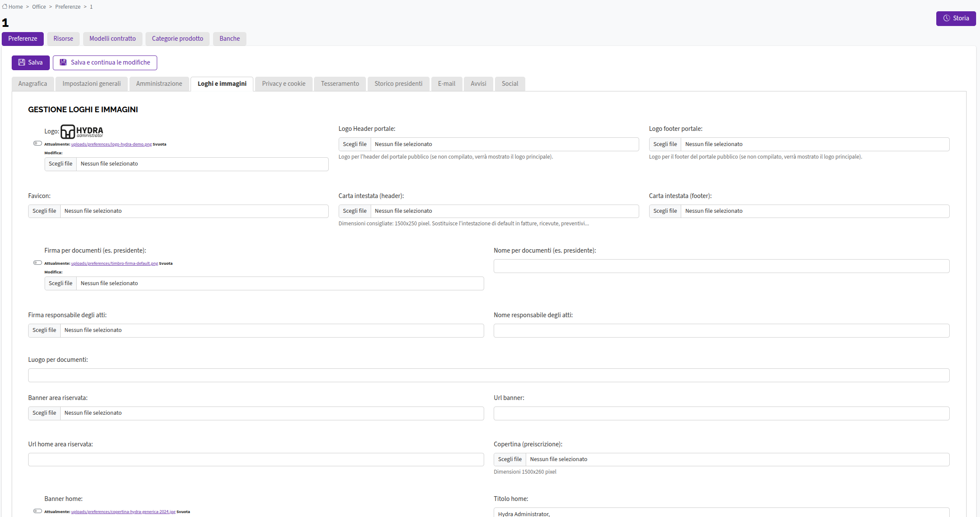Open the Privacy e cookie sub-tab
The width and height of the screenshot is (980, 517).
pos(284,84)
